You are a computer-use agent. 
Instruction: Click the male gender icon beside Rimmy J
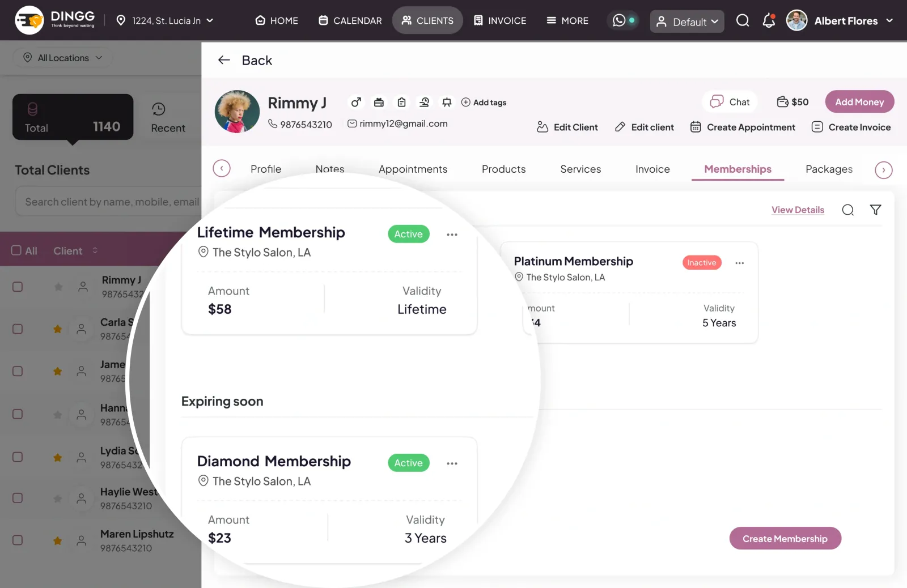[356, 102]
